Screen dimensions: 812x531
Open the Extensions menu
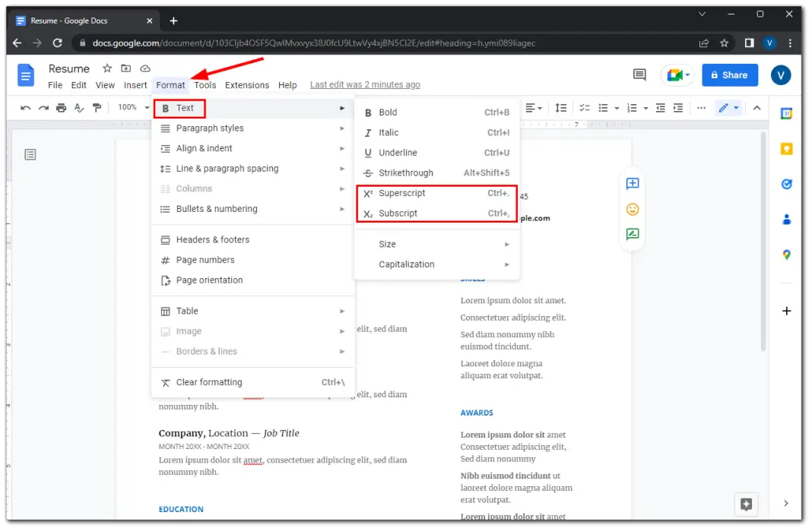(246, 85)
